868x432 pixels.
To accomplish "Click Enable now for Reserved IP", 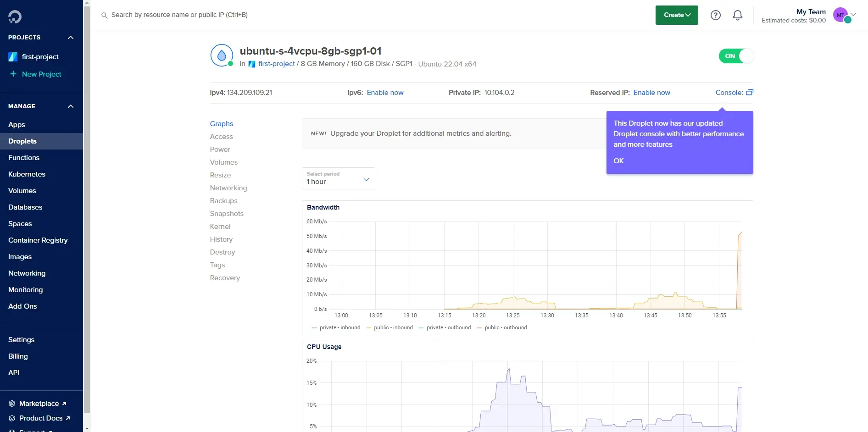I will [651, 93].
